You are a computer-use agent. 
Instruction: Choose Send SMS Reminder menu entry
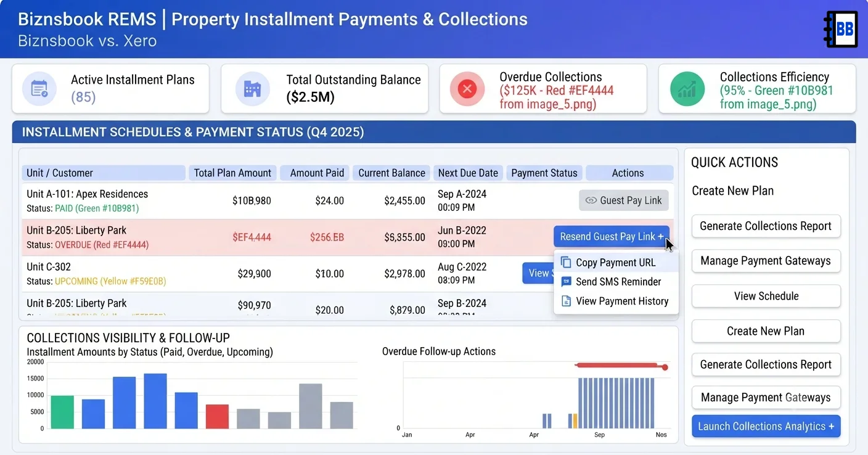(616, 282)
